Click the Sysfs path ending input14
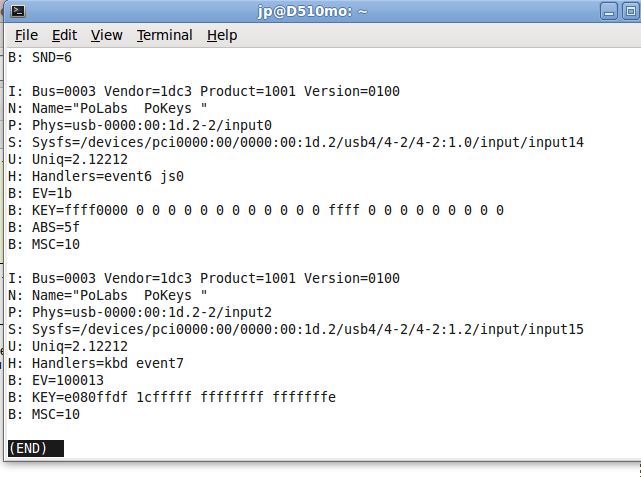 [296, 142]
